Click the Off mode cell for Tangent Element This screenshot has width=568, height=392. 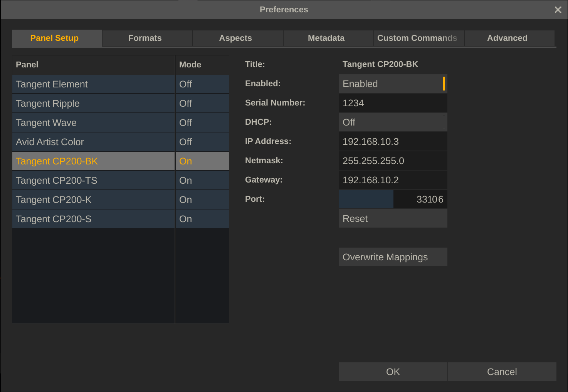tap(202, 84)
